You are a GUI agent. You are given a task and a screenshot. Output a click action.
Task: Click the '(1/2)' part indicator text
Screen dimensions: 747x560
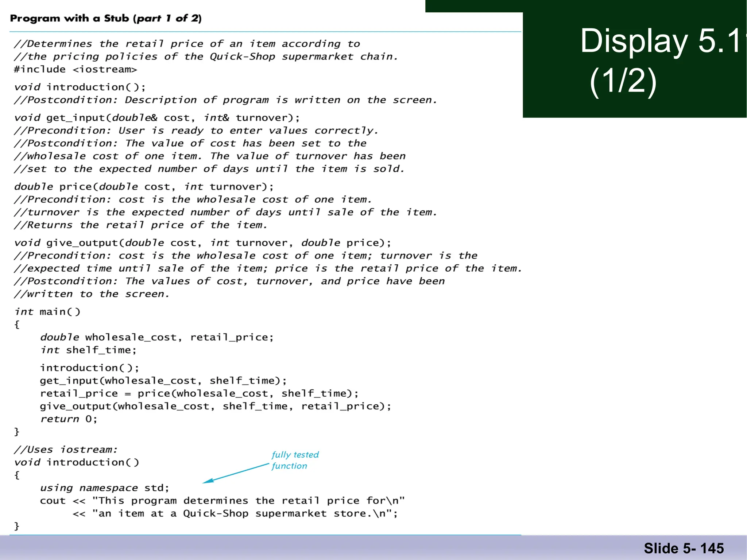click(623, 82)
